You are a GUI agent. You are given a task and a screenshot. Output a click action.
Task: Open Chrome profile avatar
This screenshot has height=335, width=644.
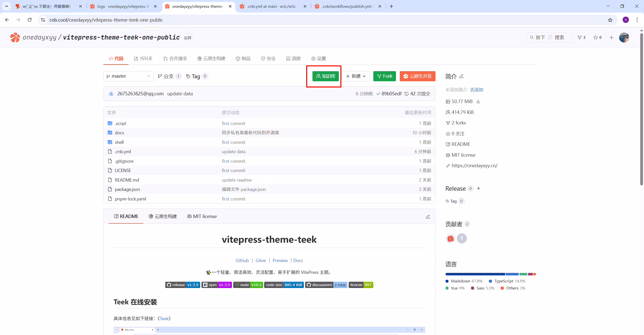[626, 20]
